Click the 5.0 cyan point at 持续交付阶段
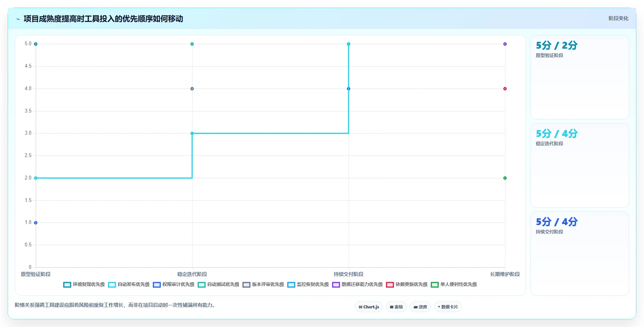The width and height of the screenshot is (644, 327). tap(349, 44)
